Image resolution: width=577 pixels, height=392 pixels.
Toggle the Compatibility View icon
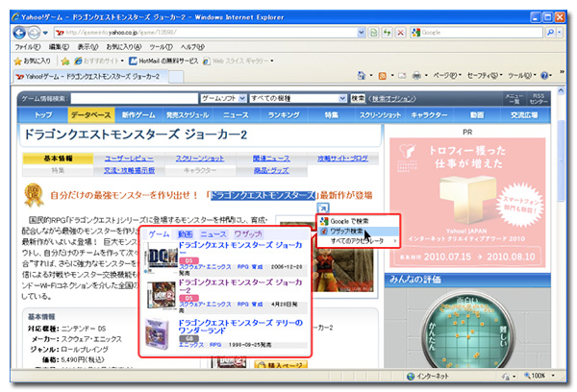[x=373, y=33]
